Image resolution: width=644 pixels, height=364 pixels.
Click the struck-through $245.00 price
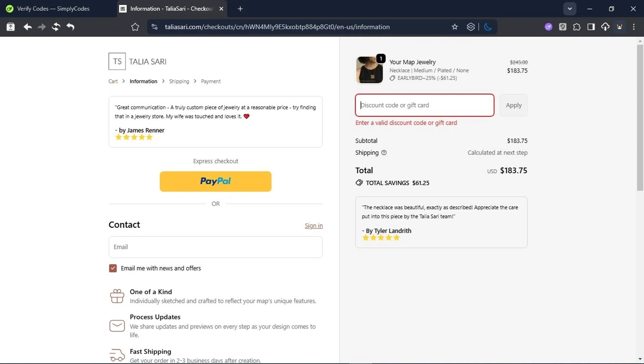pyautogui.click(x=519, y=62)
